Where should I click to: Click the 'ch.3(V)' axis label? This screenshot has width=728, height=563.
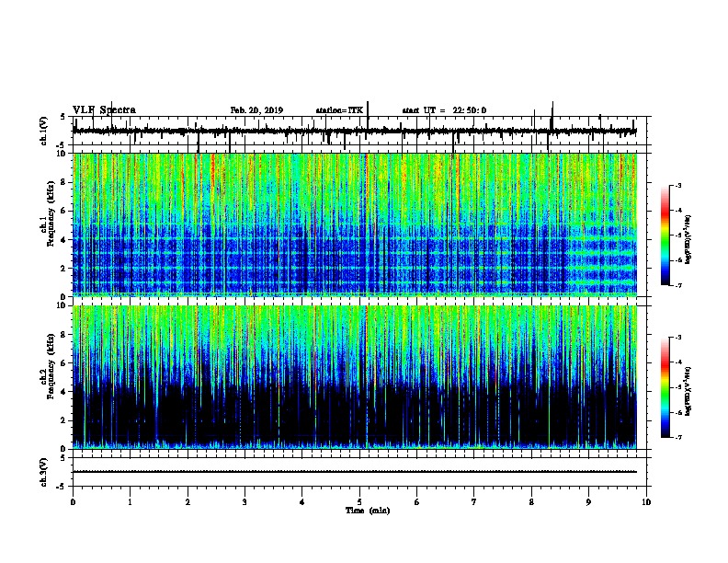pos(44,473)
